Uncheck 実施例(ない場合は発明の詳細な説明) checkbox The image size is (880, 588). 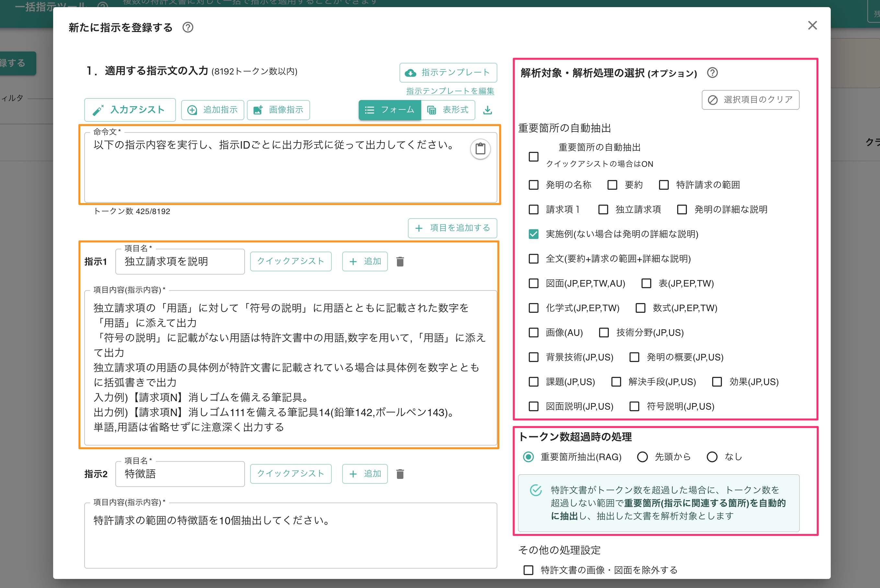point(533,234)
